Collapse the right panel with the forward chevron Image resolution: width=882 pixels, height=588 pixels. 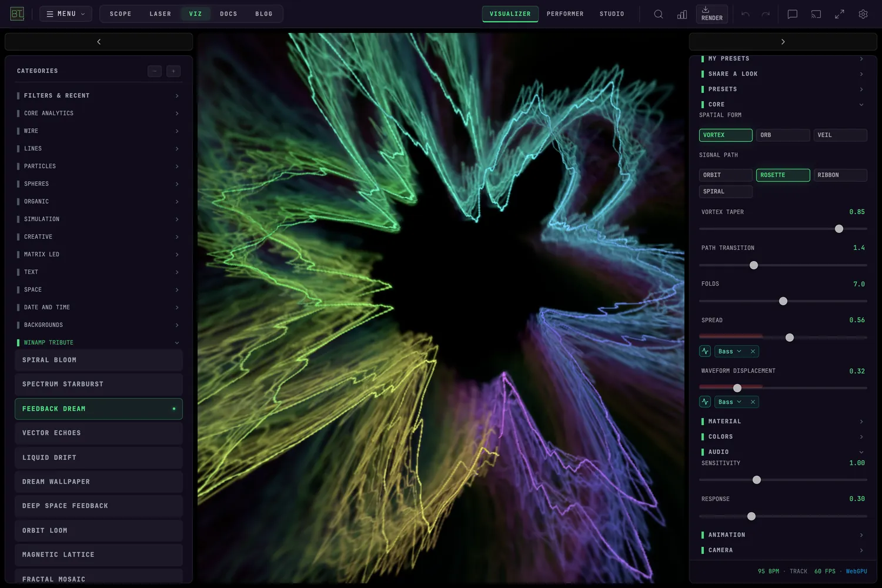coord(783,42)
